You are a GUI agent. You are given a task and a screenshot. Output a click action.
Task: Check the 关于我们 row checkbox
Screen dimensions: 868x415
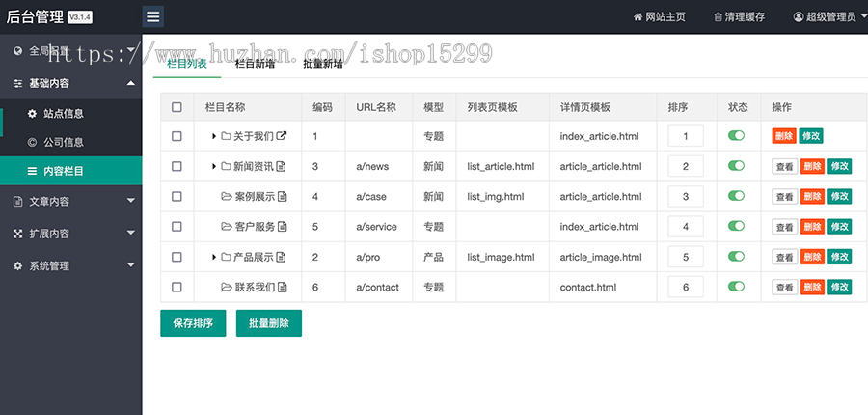[x=176, y=136]
